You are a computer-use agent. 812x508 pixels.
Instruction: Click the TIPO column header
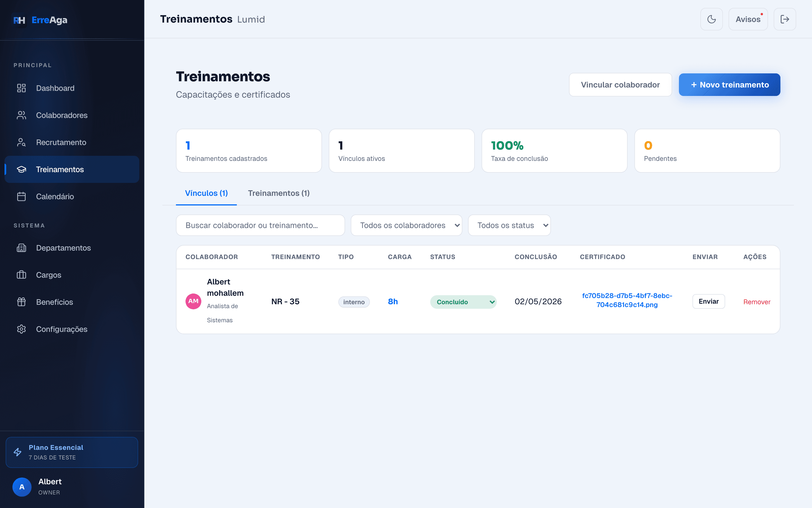[x=346, y=257]
